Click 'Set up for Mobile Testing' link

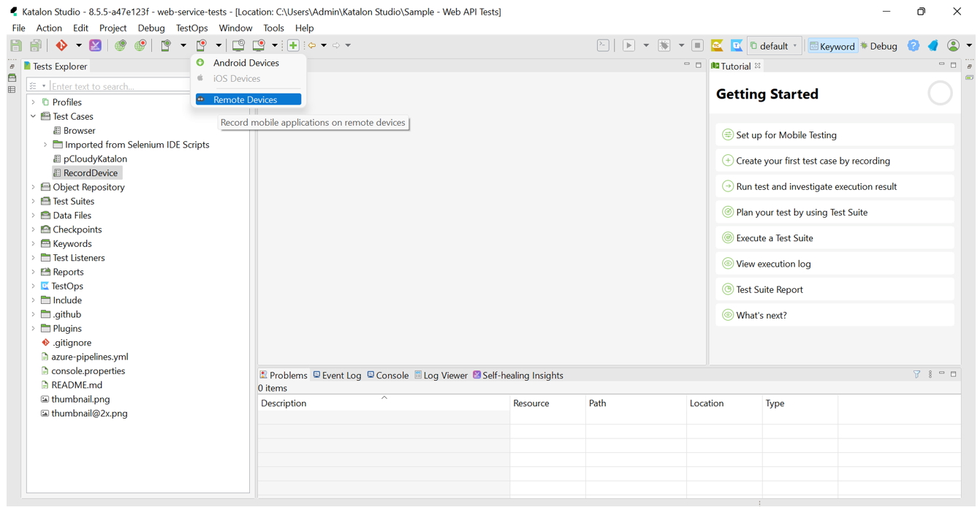[786, 135]
